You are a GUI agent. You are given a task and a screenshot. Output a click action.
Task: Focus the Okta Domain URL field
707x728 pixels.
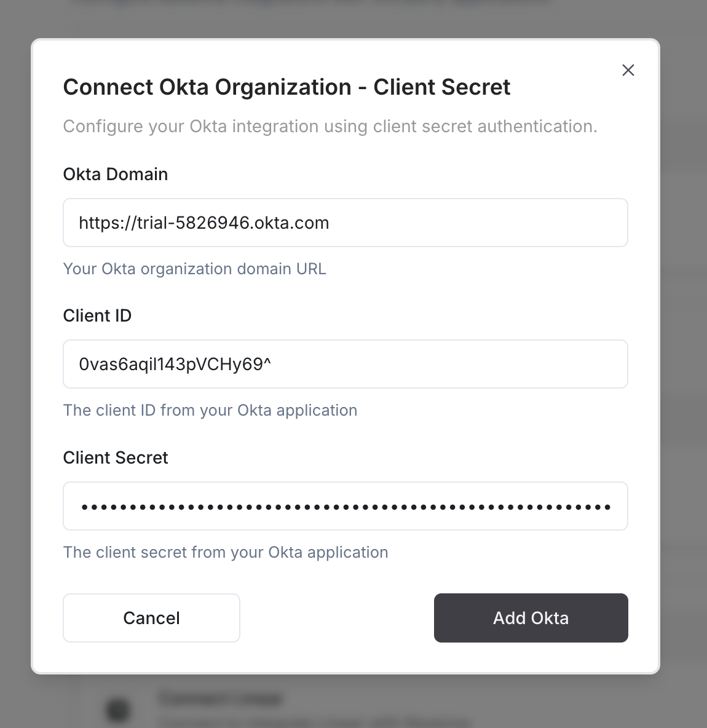(x=346, y=223)
